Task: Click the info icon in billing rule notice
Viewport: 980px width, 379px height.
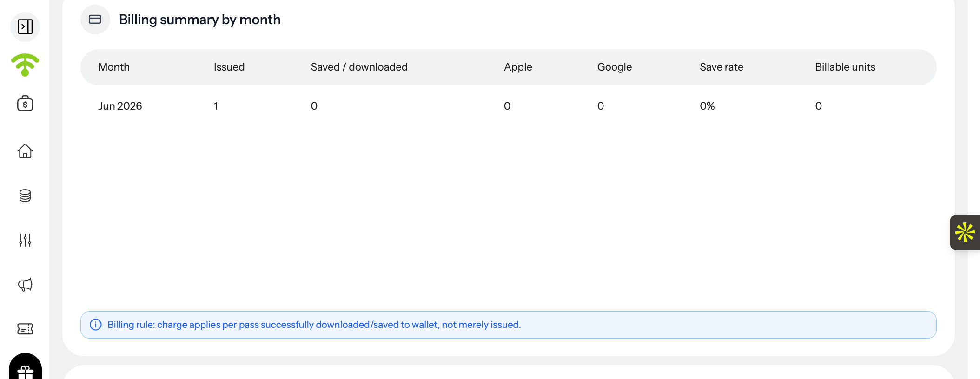Action: [96, 325]
